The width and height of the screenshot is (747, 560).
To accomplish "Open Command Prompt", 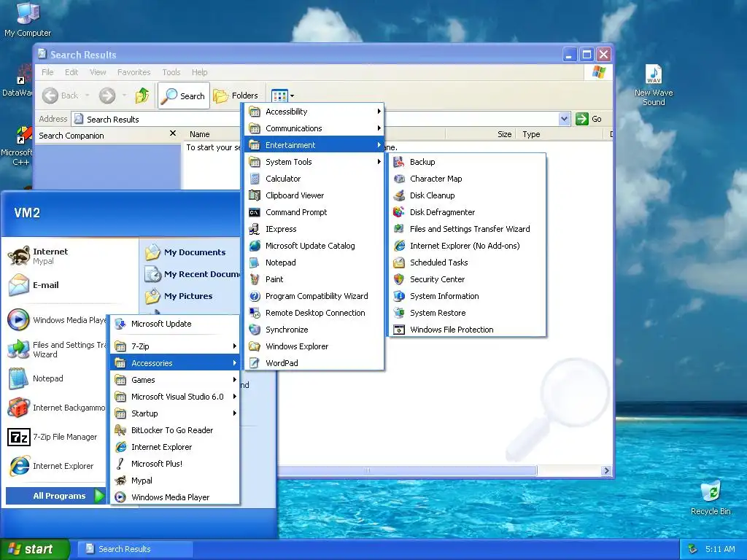I will (x=314, y=212).
